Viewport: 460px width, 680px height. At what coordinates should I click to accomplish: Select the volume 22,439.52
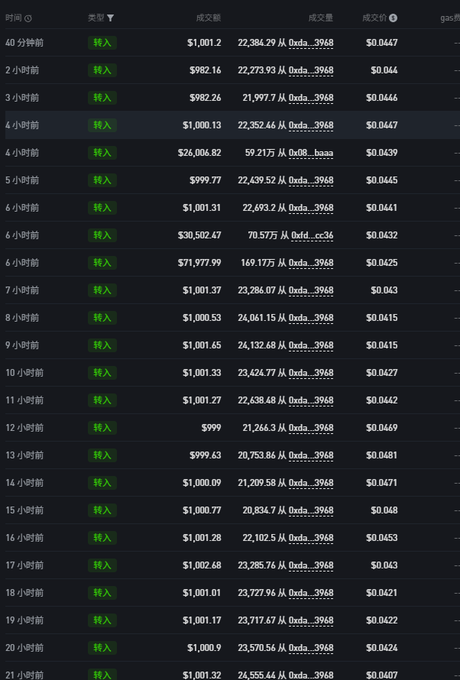pos(257,180)
